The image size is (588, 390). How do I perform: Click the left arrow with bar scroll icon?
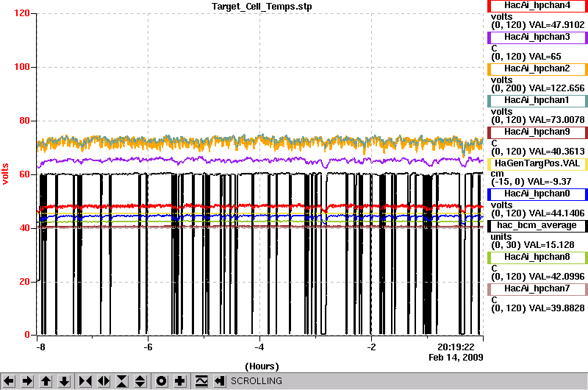(220, 381)
